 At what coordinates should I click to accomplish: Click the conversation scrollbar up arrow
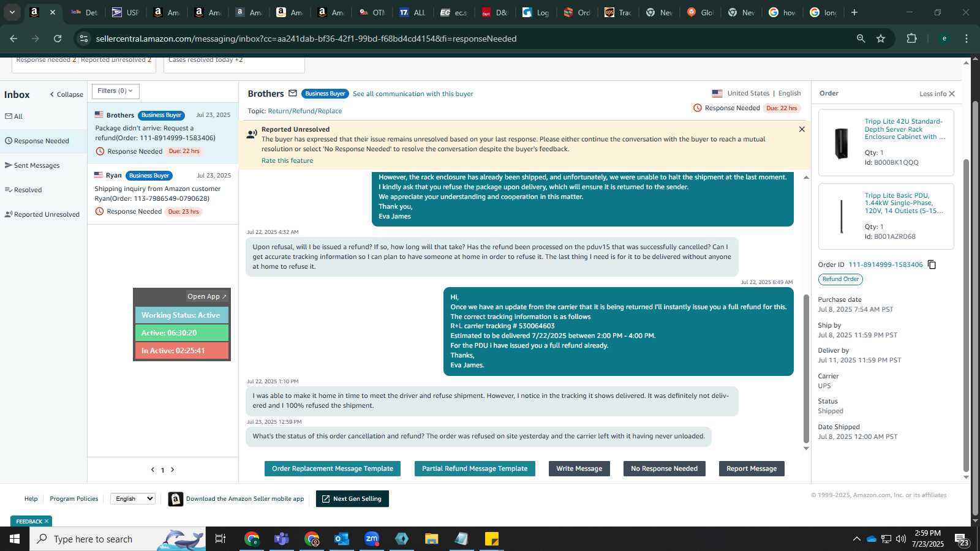coord(806,178)
